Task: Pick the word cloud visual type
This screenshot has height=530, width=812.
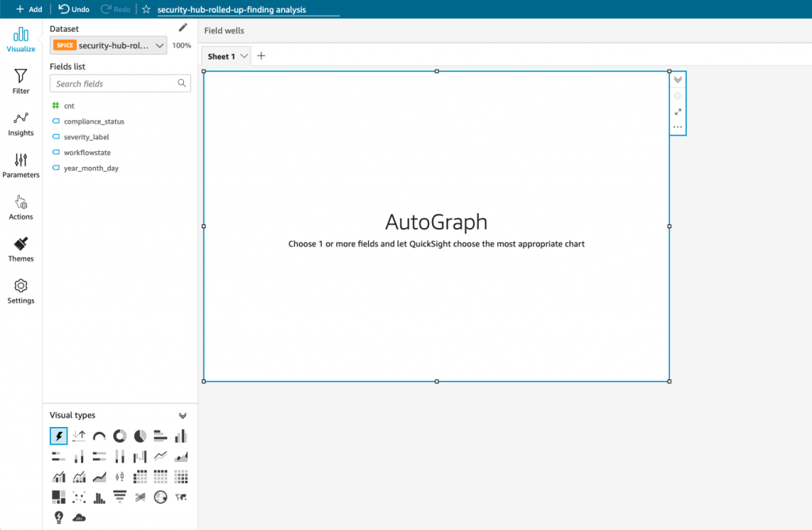Action: [x=79, y=517]
